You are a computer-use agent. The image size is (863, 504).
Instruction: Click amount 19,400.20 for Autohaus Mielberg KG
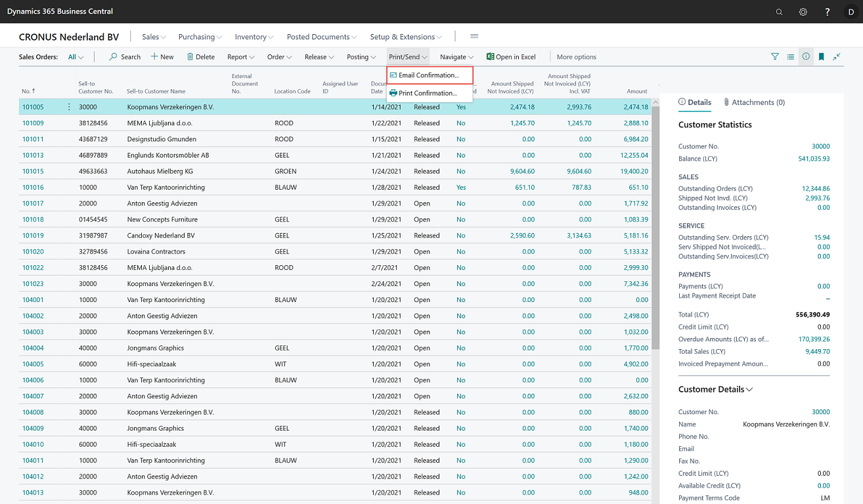(x=634, y=171)
